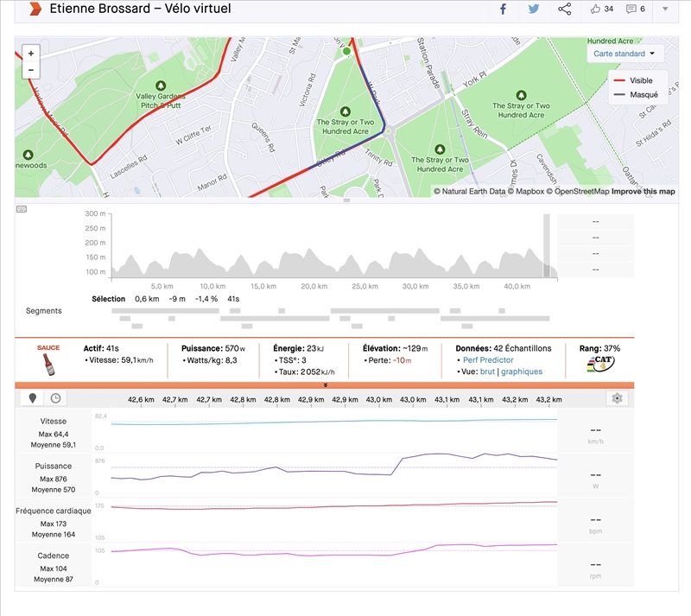
Task: Click the "Élévation: ~129 m" stat
Action: [395, 348]
